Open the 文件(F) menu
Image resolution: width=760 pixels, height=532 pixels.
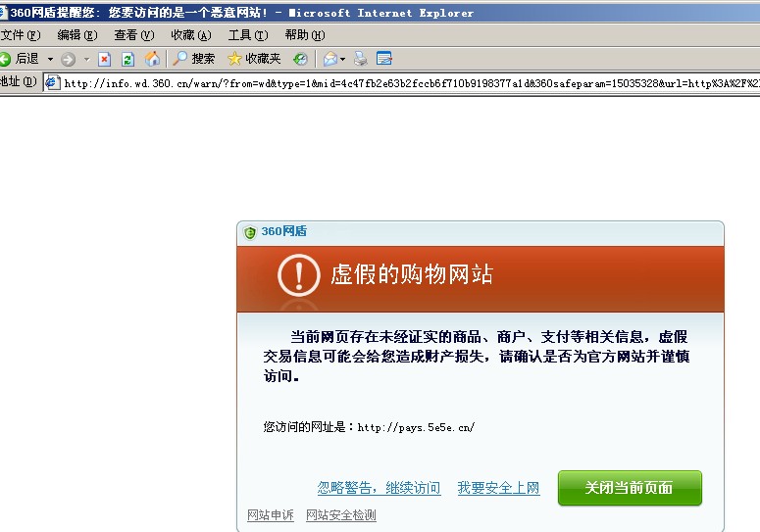(21, 35)
